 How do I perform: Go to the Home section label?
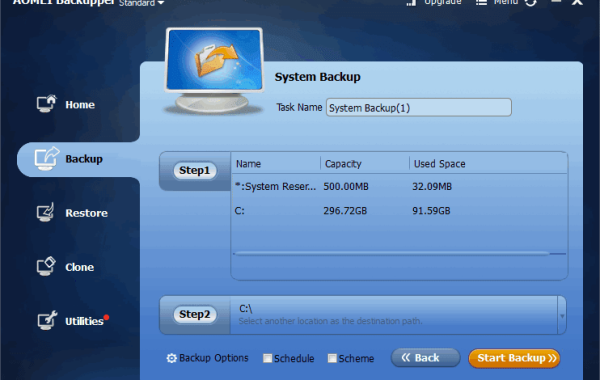(80, 104)
